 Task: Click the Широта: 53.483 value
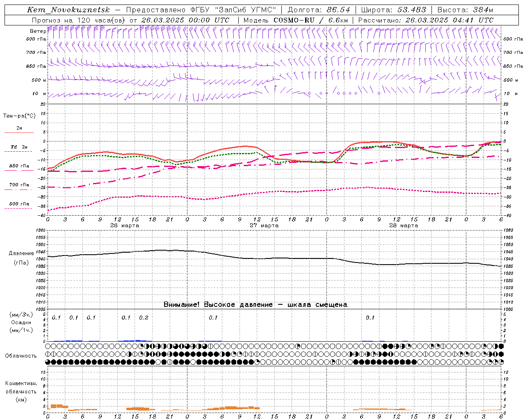tap(393, 10)
